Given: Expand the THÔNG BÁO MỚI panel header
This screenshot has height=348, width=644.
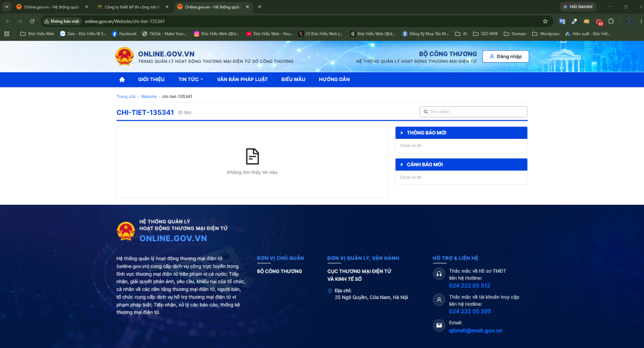Looking at the screenshot, I should [461, 133].
